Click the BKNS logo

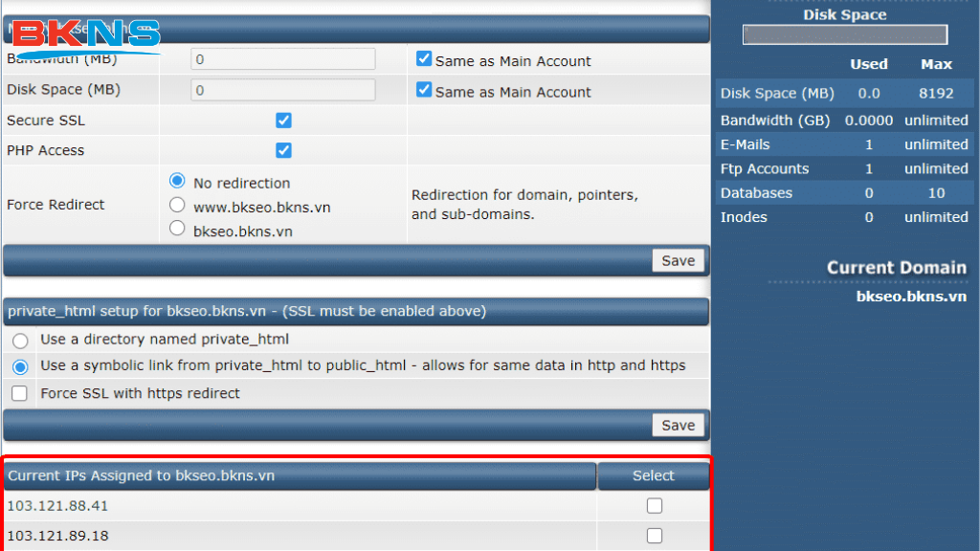coord(86,35)
